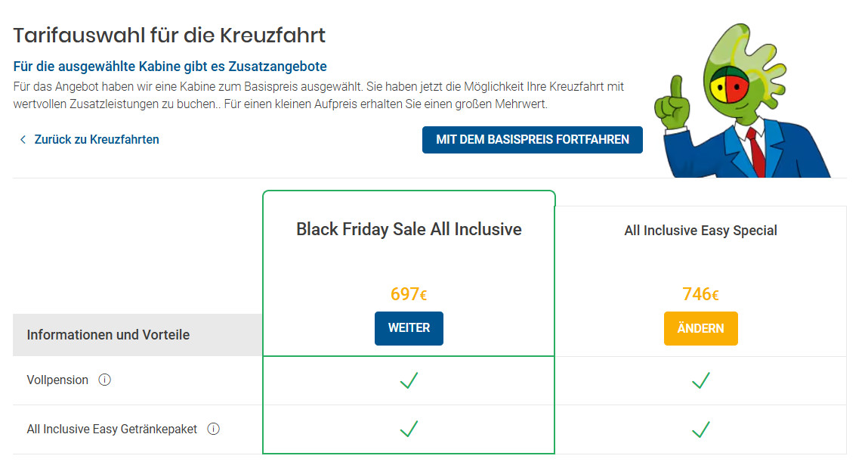Select the Black Friday Sale All Inclusive heading
Screen dimensions: 868x462
(409, 229)
